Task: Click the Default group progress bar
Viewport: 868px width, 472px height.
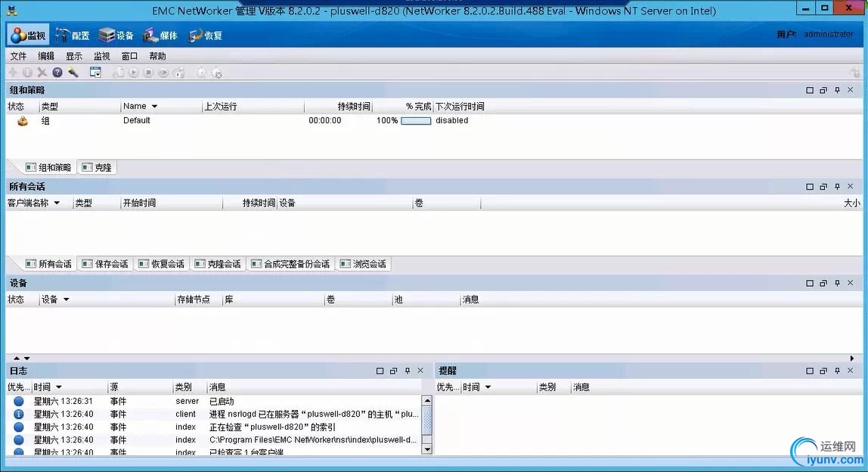Action: [x=416, y=121]
